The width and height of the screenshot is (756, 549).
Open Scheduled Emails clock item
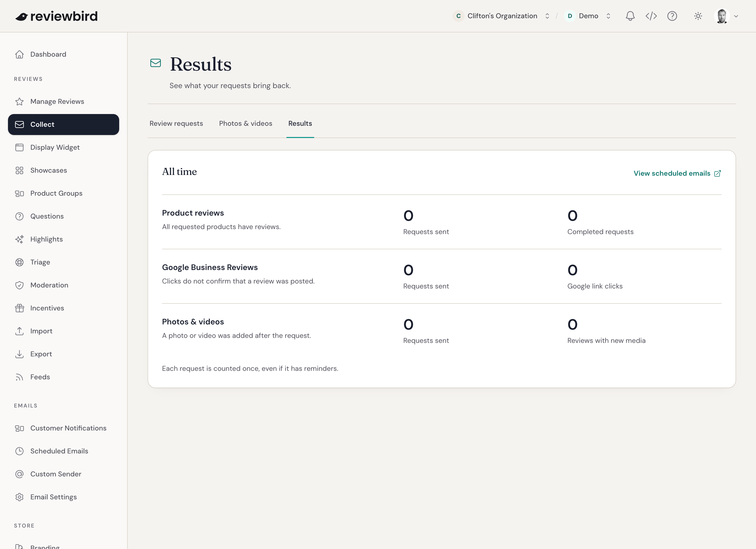(x=63, y=451)
